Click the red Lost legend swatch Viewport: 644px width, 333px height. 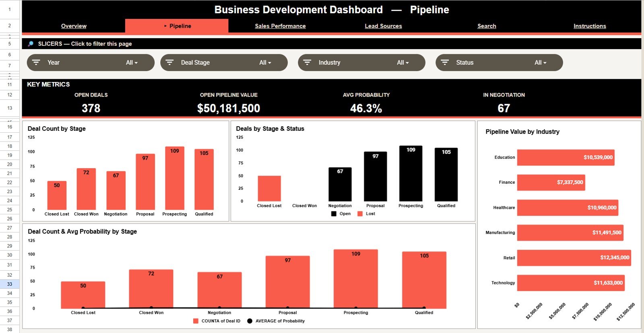coord(360,214)
